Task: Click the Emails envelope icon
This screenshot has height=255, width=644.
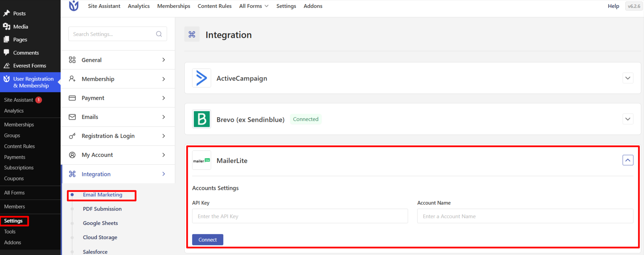Action: coord(72,117)
